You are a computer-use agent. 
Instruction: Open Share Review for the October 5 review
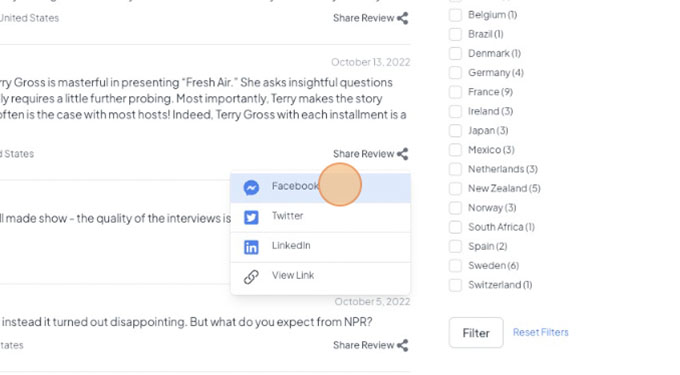pyautogui.click(x=370, y=346)
